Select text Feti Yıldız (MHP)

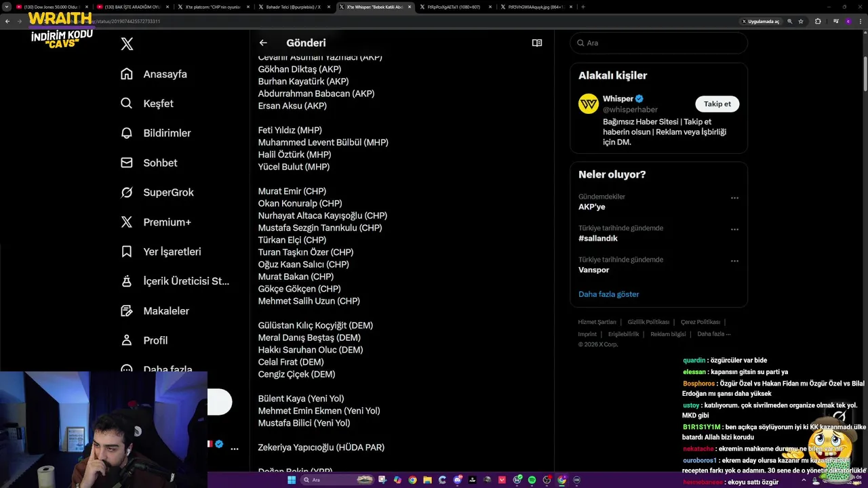coord(290,130)
